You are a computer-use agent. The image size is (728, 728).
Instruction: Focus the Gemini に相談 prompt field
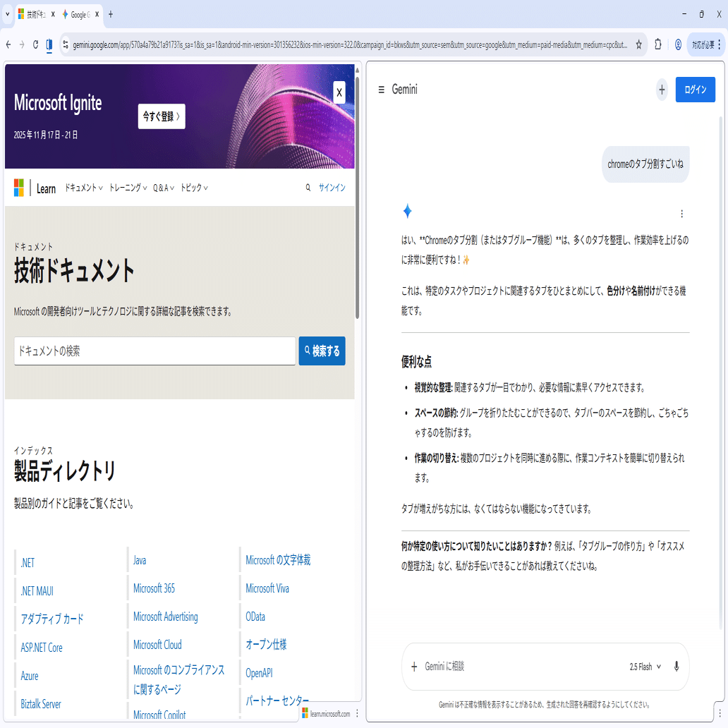click(x=520, y=667)
